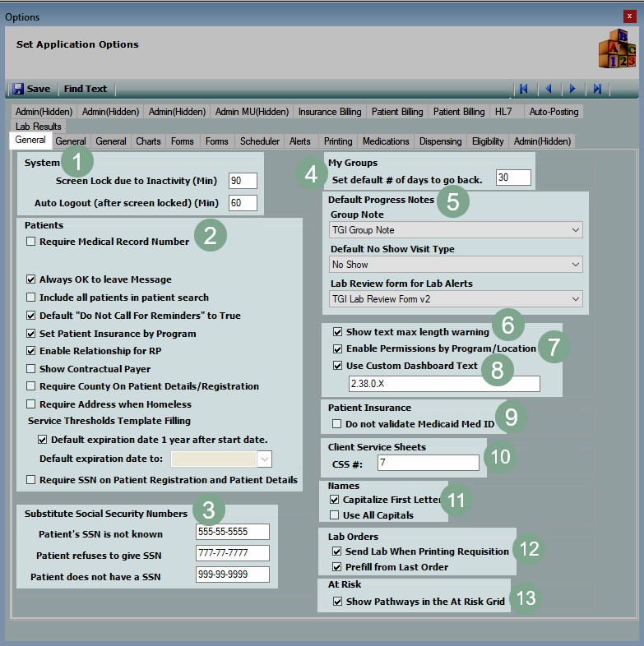644x646 pixels.
Task: Click the Find Text button
Action: (86, 89)
